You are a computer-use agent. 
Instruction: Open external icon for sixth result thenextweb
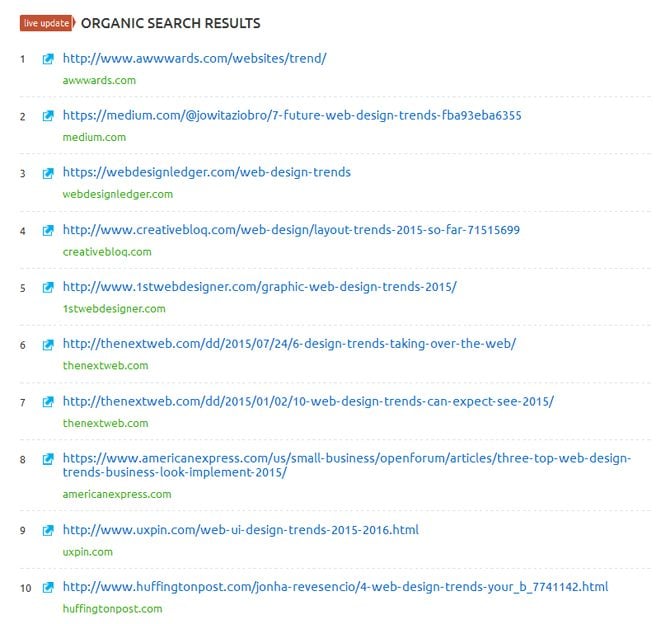[x=48, y=345]
